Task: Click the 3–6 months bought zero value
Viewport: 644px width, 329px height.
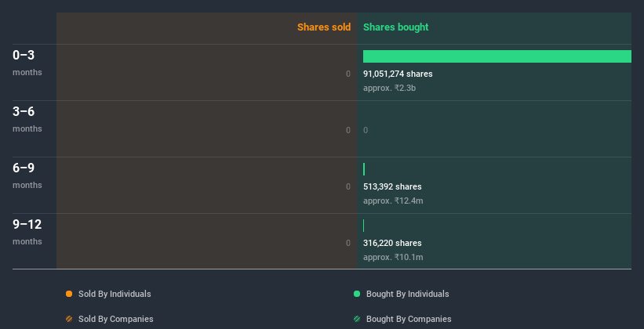Action: pyautogui.click(x=366, y=131)
